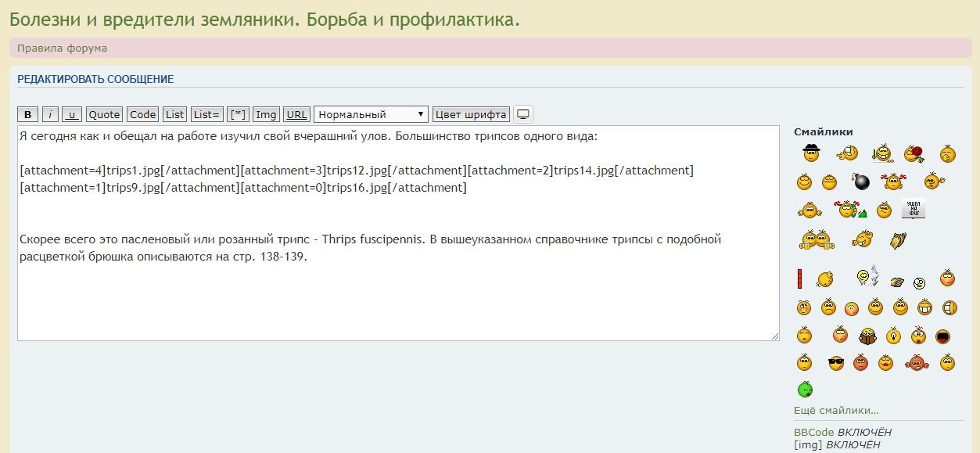The image size is (980, 453).
Task: Insert the 'Ушел на фиг' sign smiley
Action: [x=913, y=209]
